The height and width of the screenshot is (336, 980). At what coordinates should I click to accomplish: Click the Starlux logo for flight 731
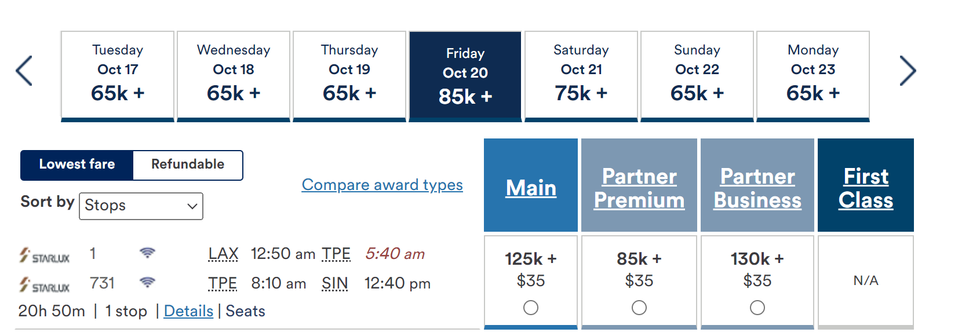44,285
